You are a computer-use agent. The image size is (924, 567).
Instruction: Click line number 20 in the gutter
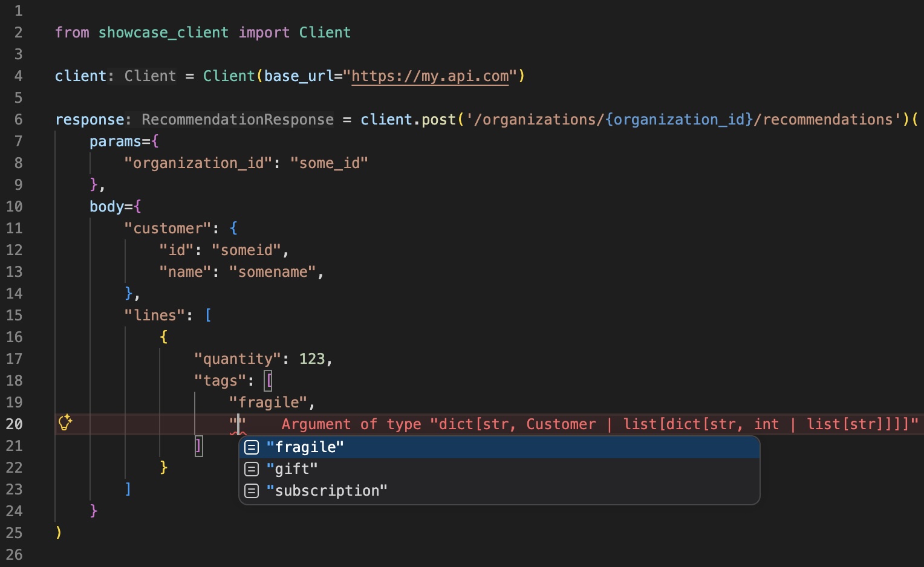tap(14, 424)
